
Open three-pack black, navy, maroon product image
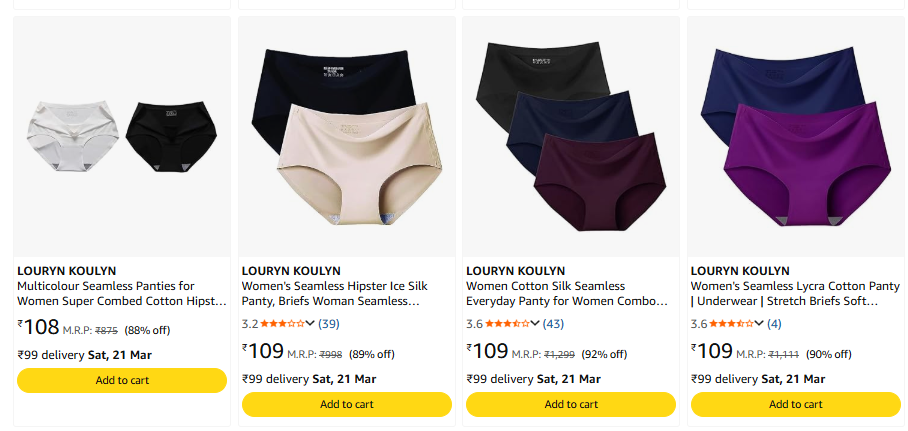point(571,135)
